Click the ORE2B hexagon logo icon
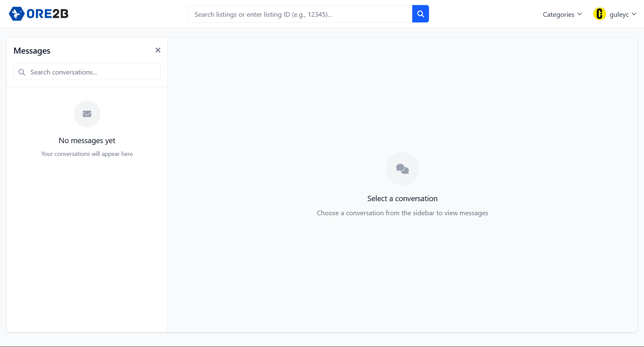The width and height of the screenshot is (644, 347). click(16, 14)
